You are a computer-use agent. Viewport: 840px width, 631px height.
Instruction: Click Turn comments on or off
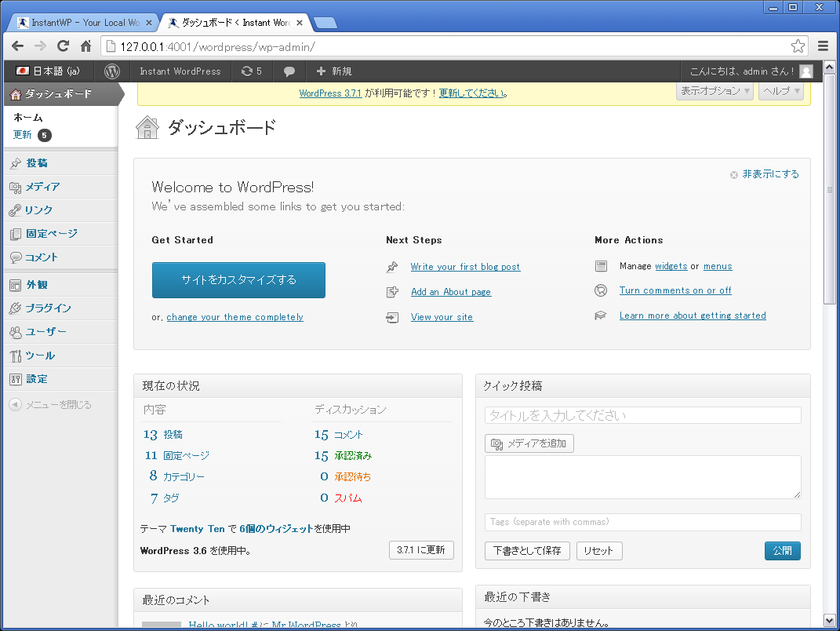(675, 290)
